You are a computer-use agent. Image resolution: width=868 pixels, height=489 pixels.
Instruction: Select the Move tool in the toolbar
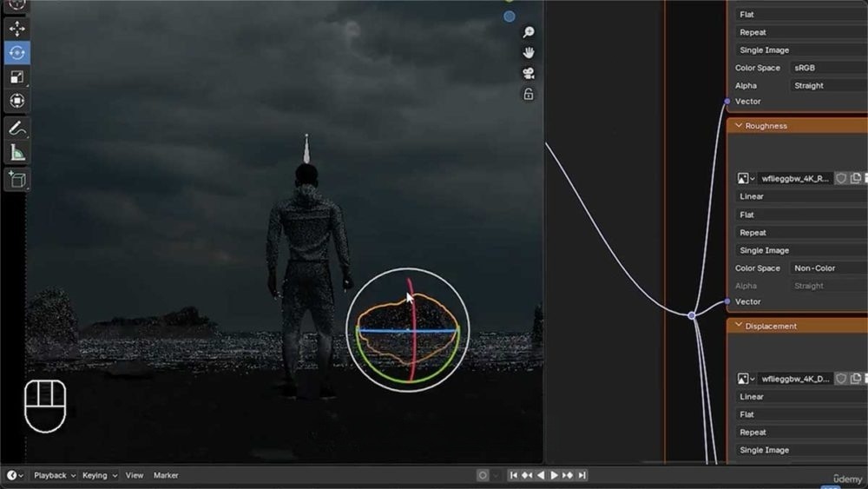(x=17, y=29)
